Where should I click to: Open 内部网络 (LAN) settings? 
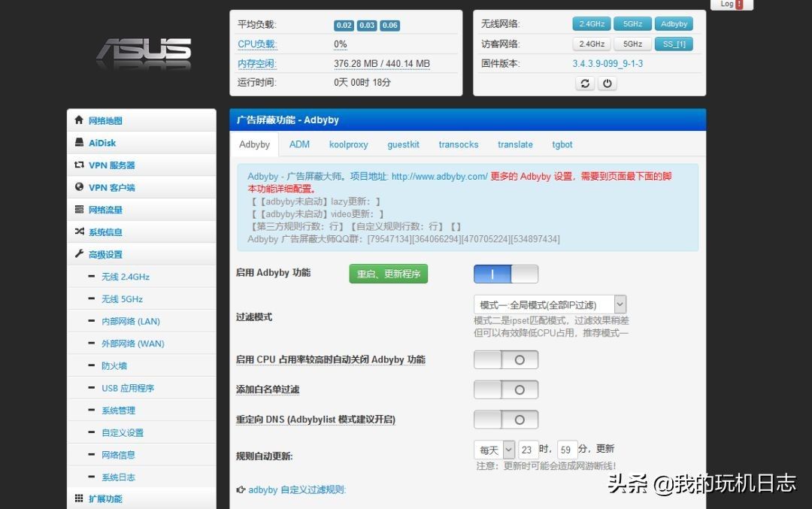tap(131, 322)
